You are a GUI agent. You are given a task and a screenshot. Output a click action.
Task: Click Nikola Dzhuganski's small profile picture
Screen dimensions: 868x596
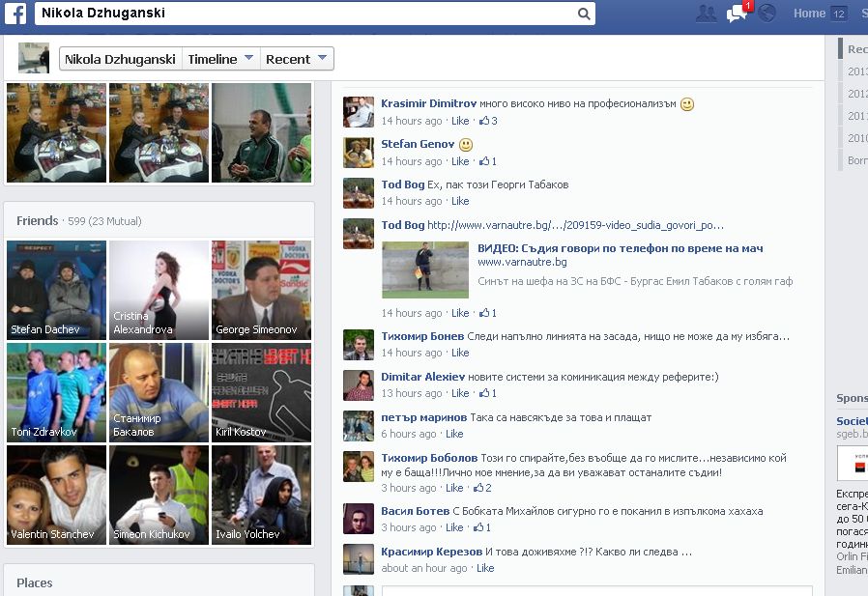tap(34, 58)
